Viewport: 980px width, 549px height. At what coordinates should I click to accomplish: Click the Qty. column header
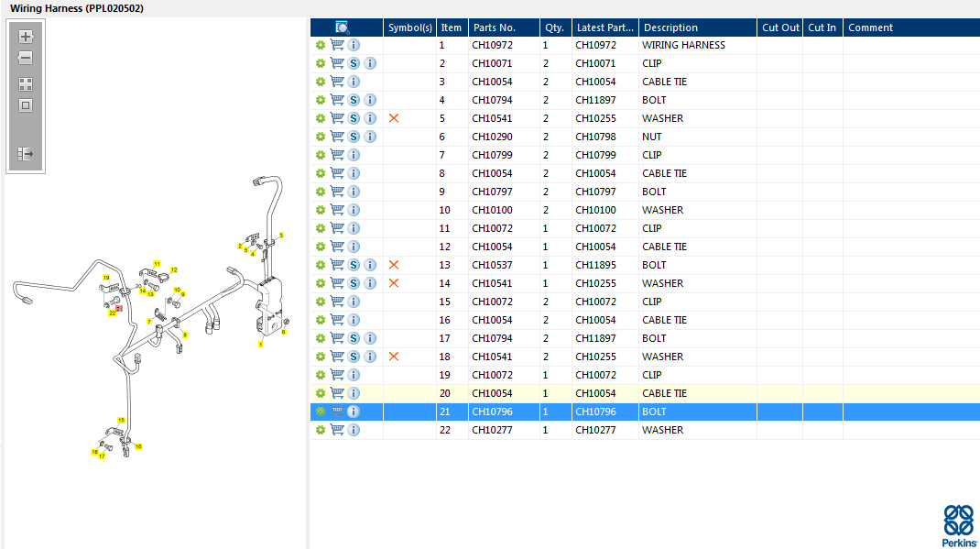pos(554,27)
